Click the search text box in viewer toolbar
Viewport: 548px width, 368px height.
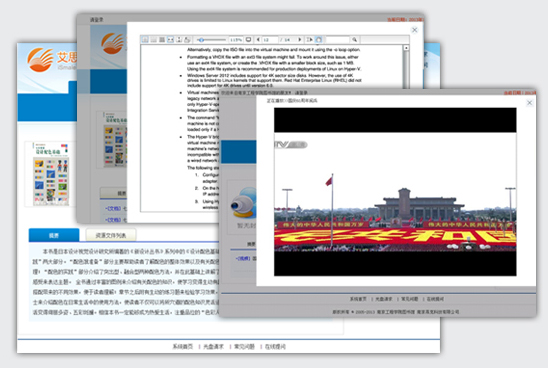[x=337, y=39]
